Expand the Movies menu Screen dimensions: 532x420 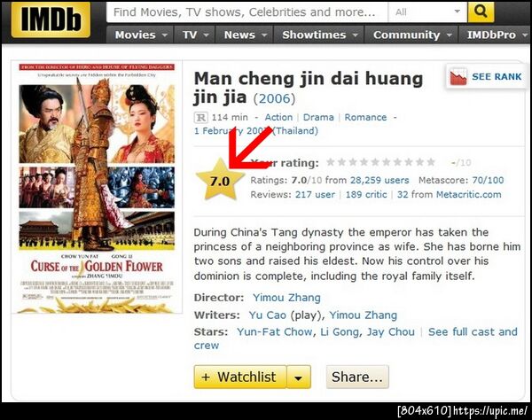pos(140,35)
